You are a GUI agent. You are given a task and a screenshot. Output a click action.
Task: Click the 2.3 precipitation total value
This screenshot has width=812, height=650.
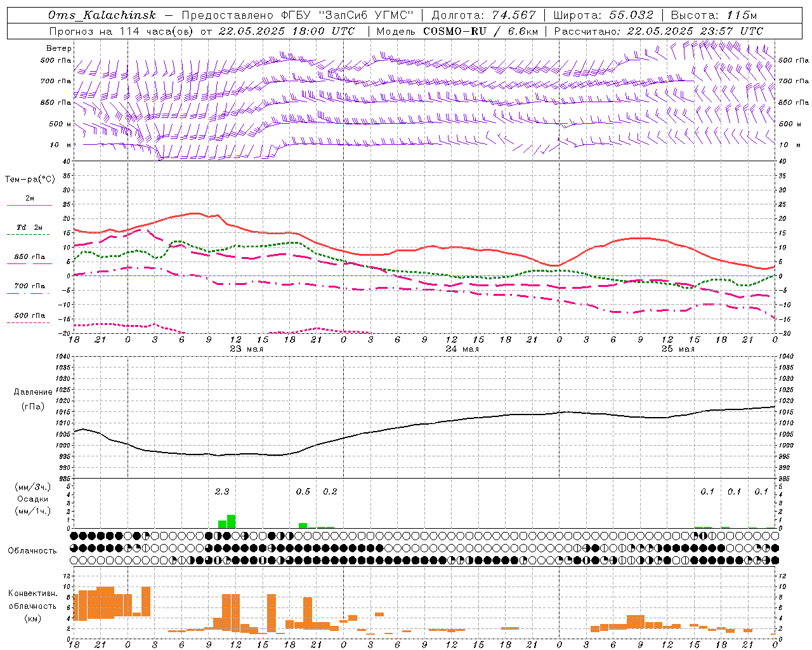tap(222, 491)
